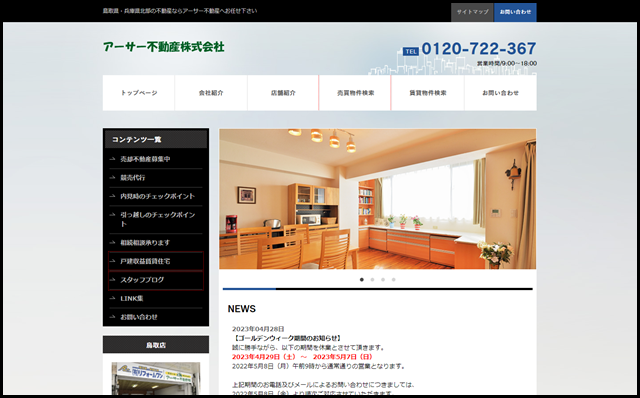Click the blue お問い合わせ button in top bar

tap(515, 12)
